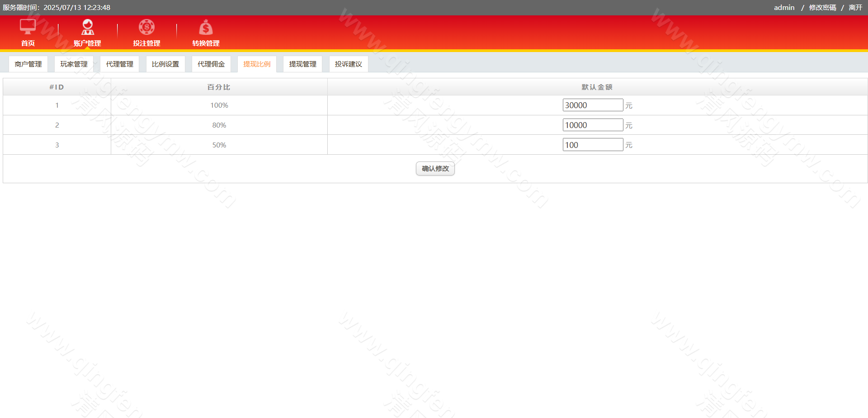868x418 pixels.
Task: Click the 确认修改 button
Action: click(x=435, y=169)
